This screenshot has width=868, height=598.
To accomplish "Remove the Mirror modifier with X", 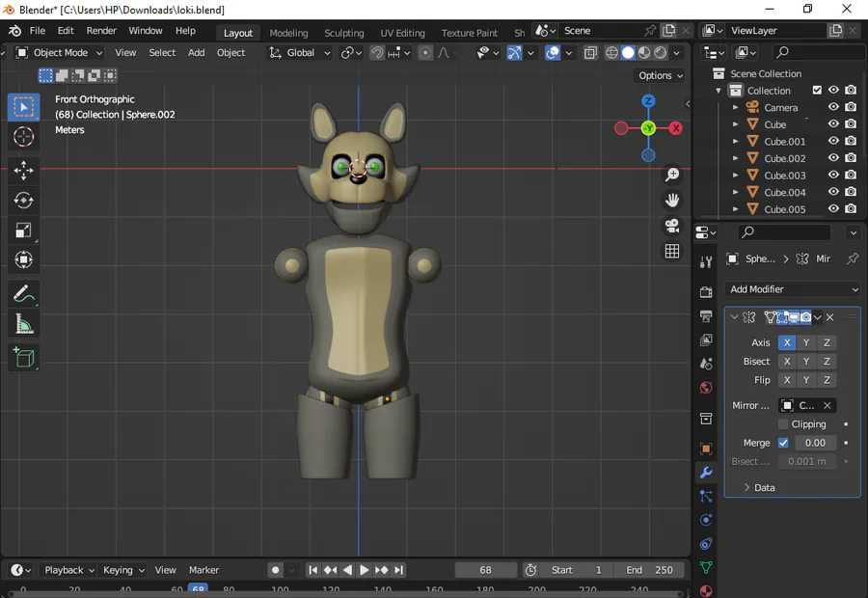I will coord(829,317).
